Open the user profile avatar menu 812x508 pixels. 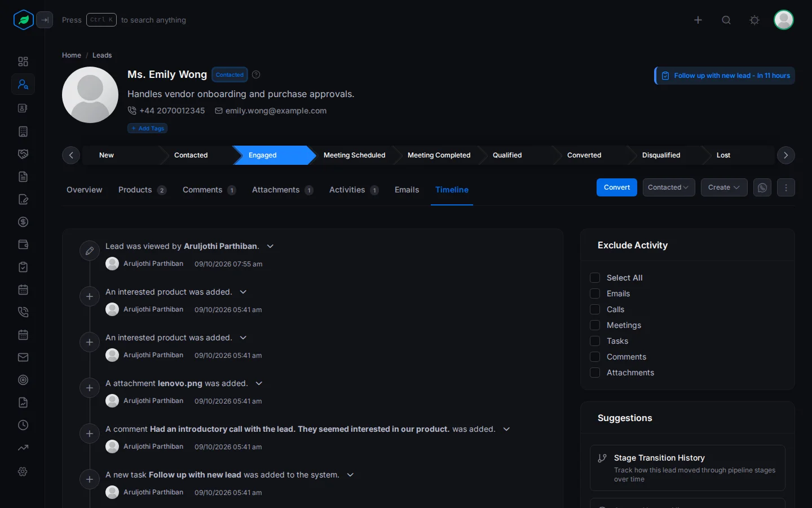[784, 20]
